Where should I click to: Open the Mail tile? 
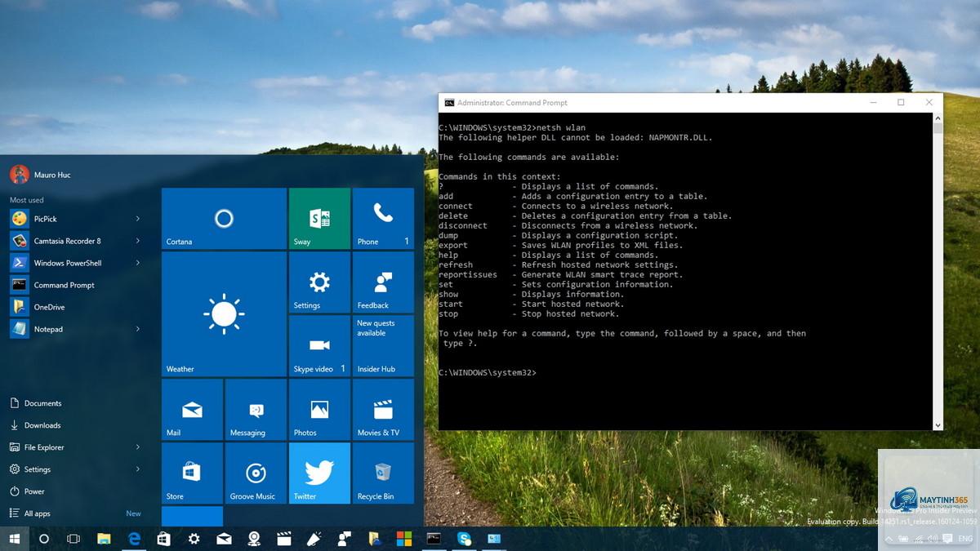[x=192, y=410]
